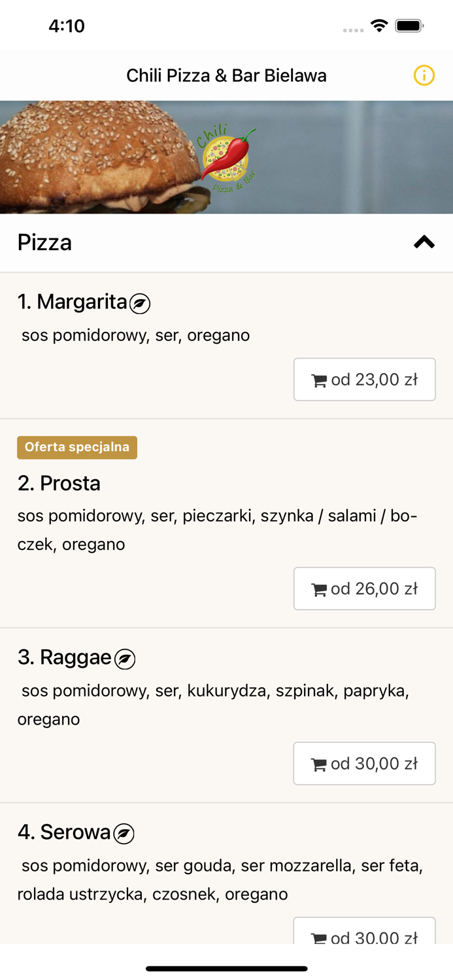Add Margarita via od 23,00 zł button
Screen dimensions: 453x980
click(365, 380)
